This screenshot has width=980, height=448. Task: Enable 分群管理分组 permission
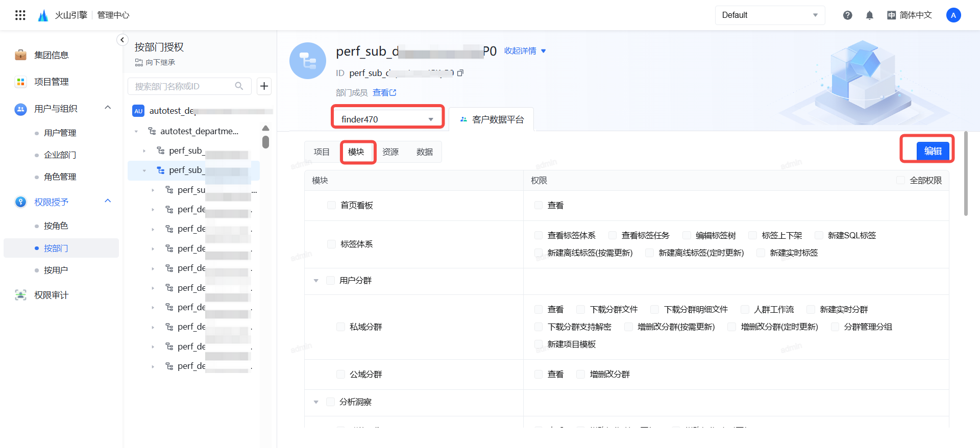point(835,327)
